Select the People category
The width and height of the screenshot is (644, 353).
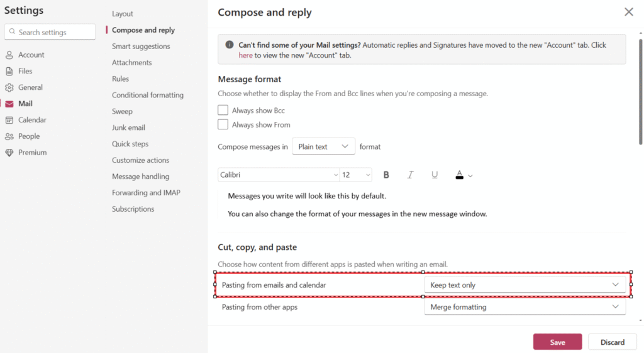point(29,136)
